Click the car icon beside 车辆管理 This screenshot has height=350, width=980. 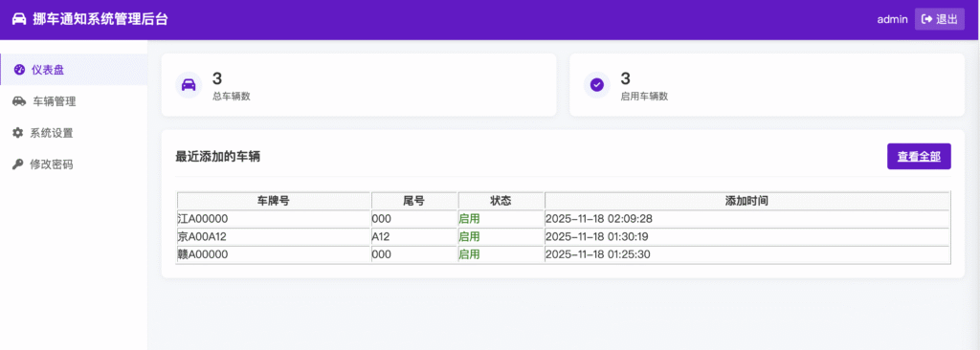19,101
